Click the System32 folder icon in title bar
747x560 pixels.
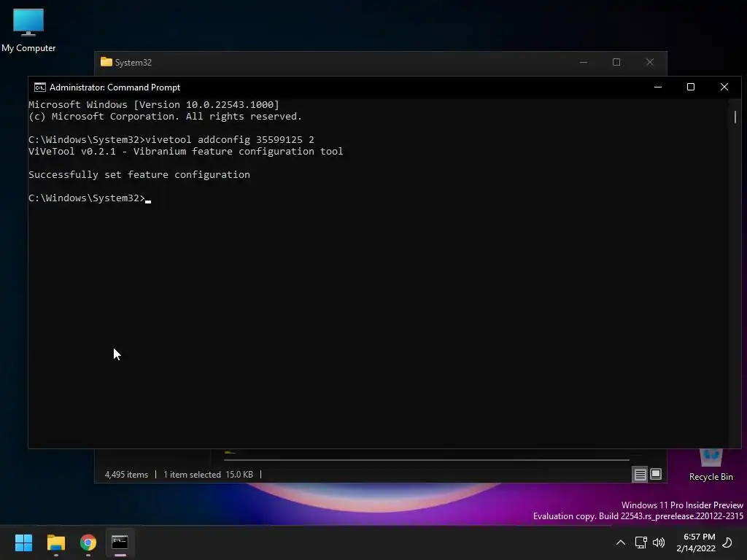pos(107,62)
